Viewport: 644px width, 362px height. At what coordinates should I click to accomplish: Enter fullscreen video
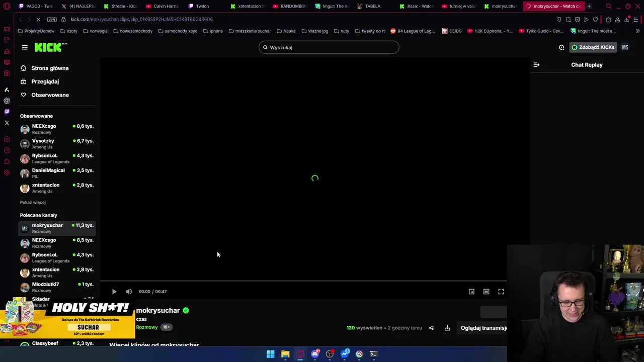[x=501, y=292]
